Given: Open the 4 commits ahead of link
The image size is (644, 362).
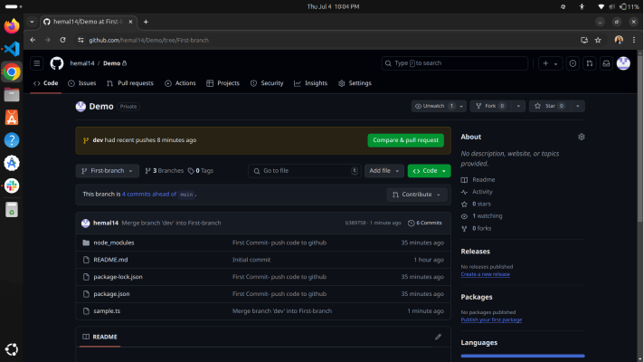Looking at the screenshot, I should coord(149,195).
